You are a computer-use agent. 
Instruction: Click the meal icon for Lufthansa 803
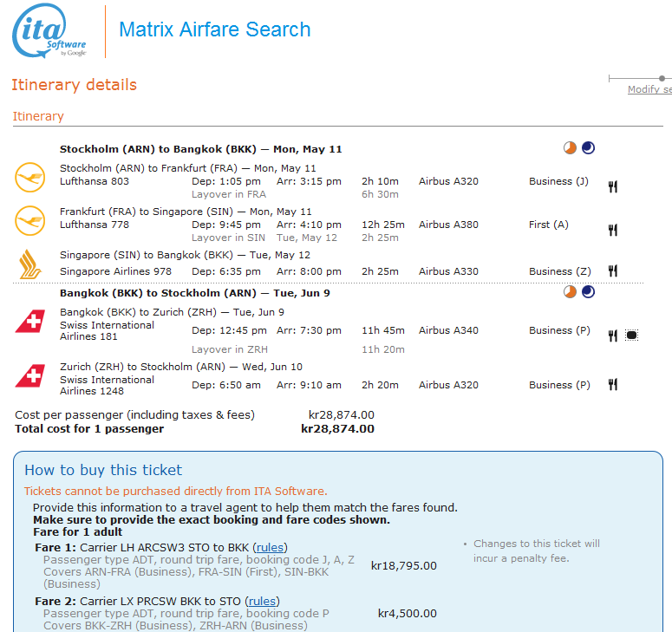tap(613, 186)
